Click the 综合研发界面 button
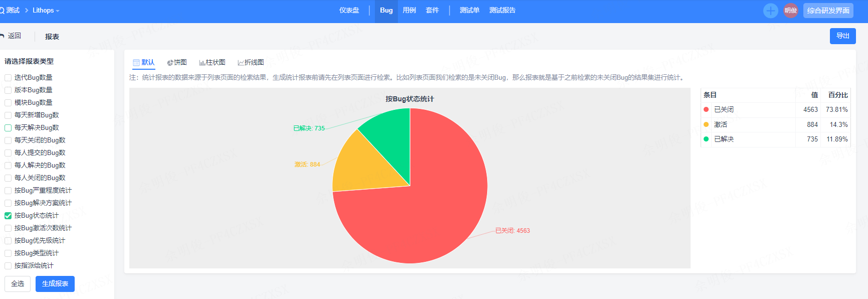868x299 pixels. point(828,11)
